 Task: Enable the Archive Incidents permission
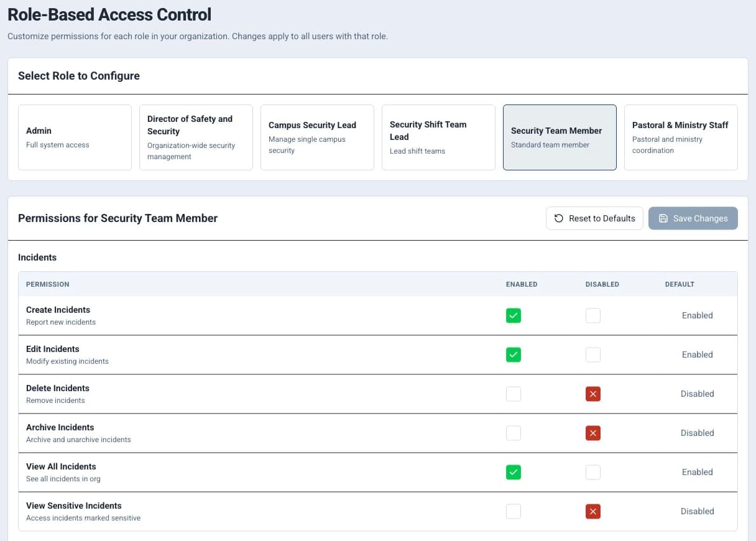pyautogui.click(x=514, y=433)
